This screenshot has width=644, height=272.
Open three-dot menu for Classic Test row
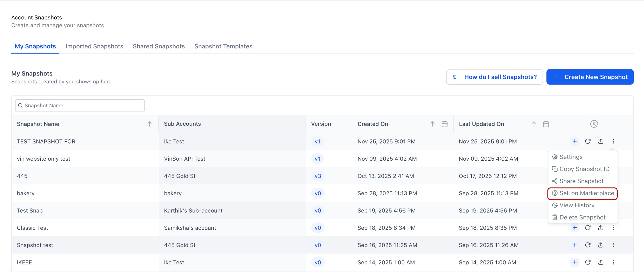point(613,228)
